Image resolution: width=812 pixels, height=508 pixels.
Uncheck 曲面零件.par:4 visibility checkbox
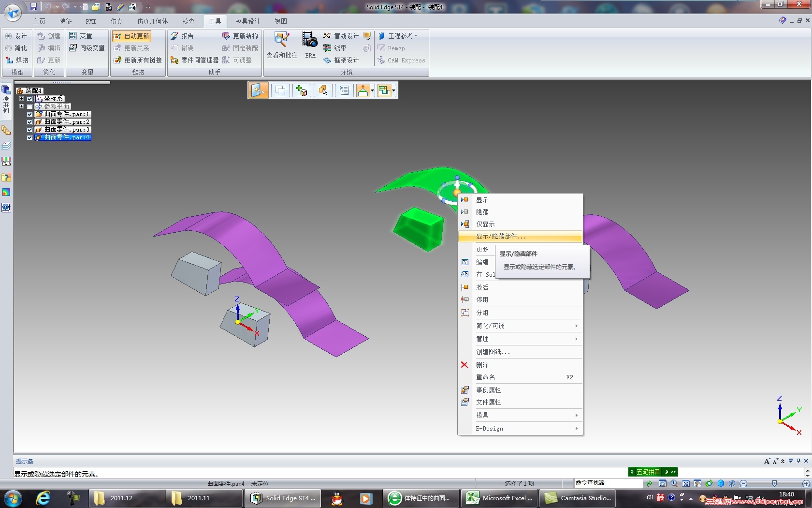coord(29,137)
